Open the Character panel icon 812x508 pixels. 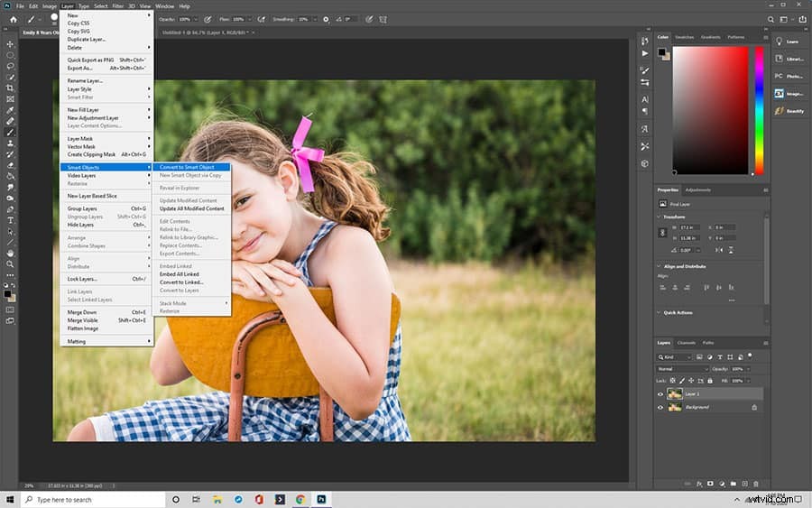pos(645,99)
